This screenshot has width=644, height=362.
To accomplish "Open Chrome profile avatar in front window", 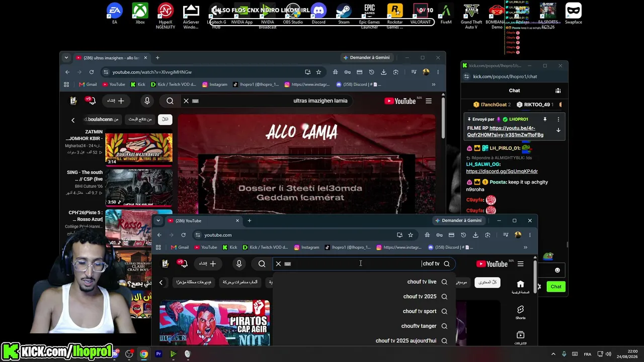I will coord(518,235).
